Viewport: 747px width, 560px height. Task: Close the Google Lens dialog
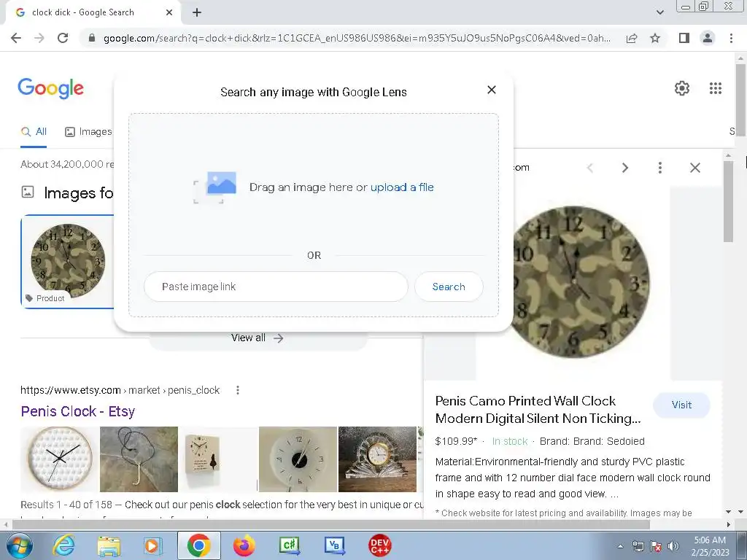click(x=492, y=90)
